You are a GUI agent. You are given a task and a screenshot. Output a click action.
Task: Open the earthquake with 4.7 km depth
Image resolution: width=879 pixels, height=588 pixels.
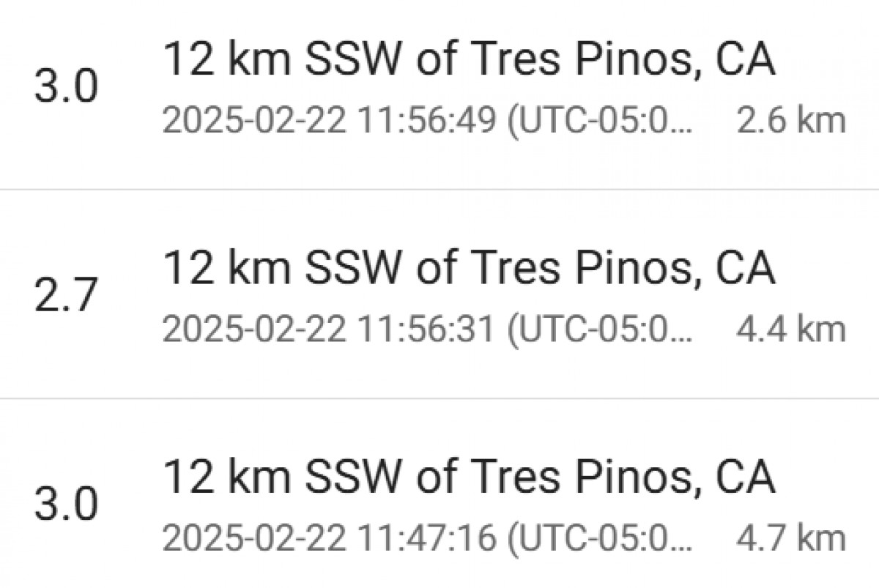point(439,507)
